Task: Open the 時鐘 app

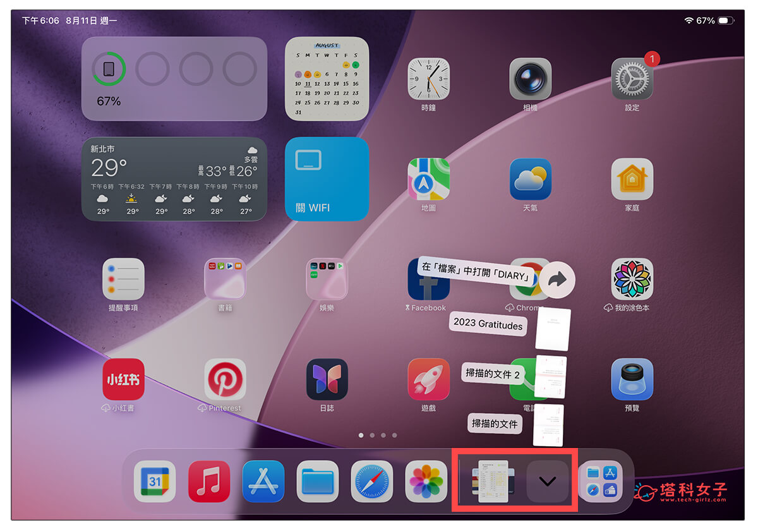Action: (428, 79)
